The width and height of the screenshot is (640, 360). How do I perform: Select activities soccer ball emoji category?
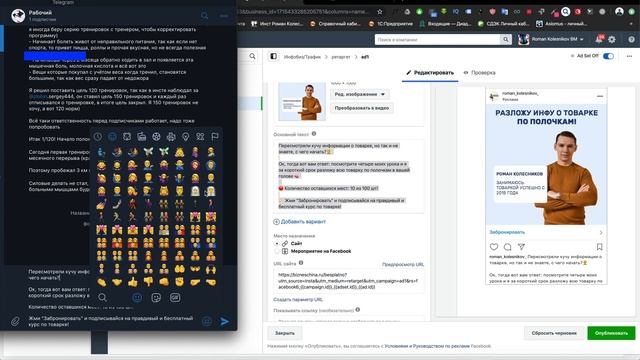(156, 137)
